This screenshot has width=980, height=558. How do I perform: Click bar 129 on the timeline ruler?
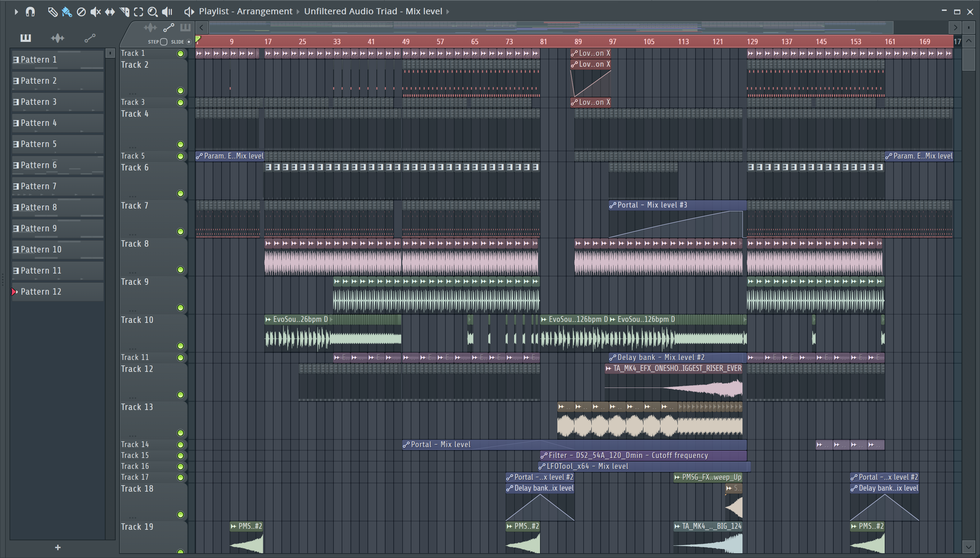tap(752, 42)
